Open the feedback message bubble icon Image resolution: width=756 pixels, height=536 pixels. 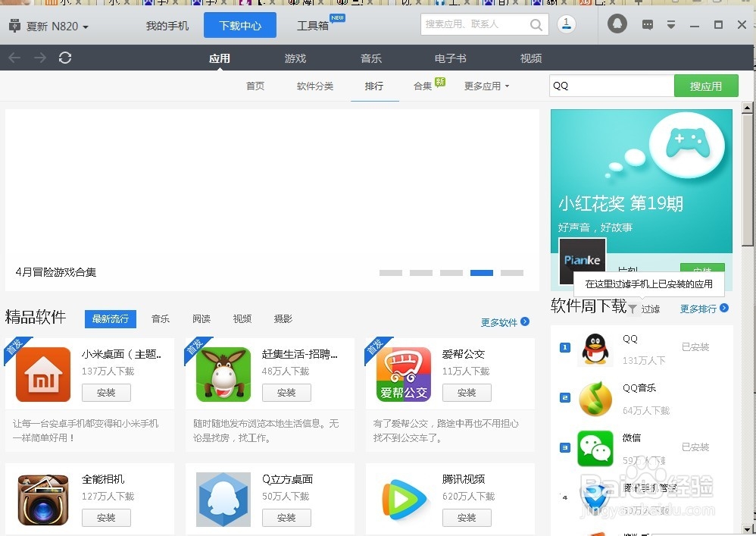tap(648, 24)
